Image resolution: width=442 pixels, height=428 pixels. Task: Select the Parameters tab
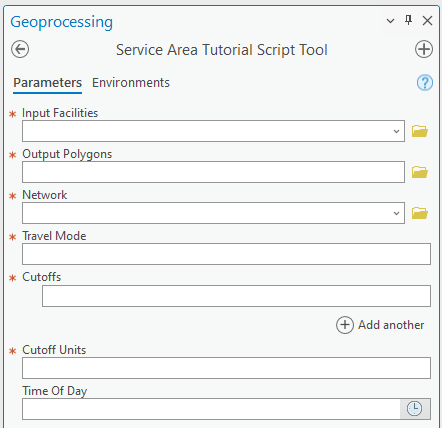[47, 83]
